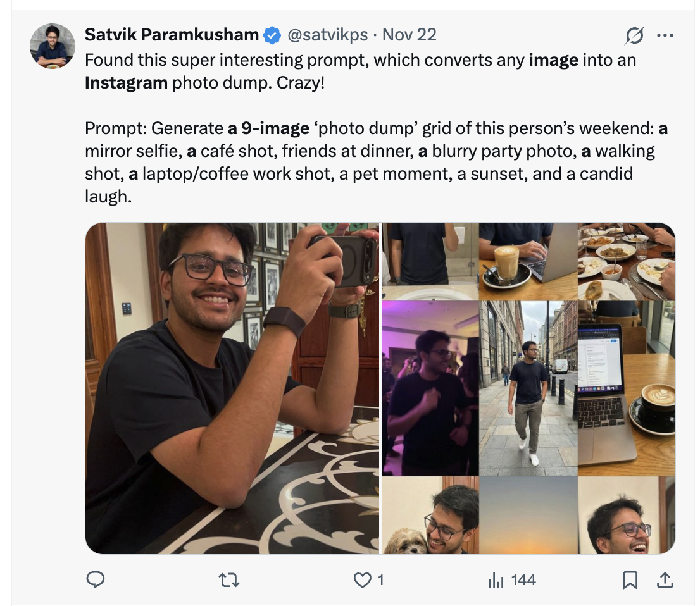Open the three-dot more options menu
Image resolution: width=700 pixels, height=606 pixels.
pyautogui.click(x=665, y=36)
